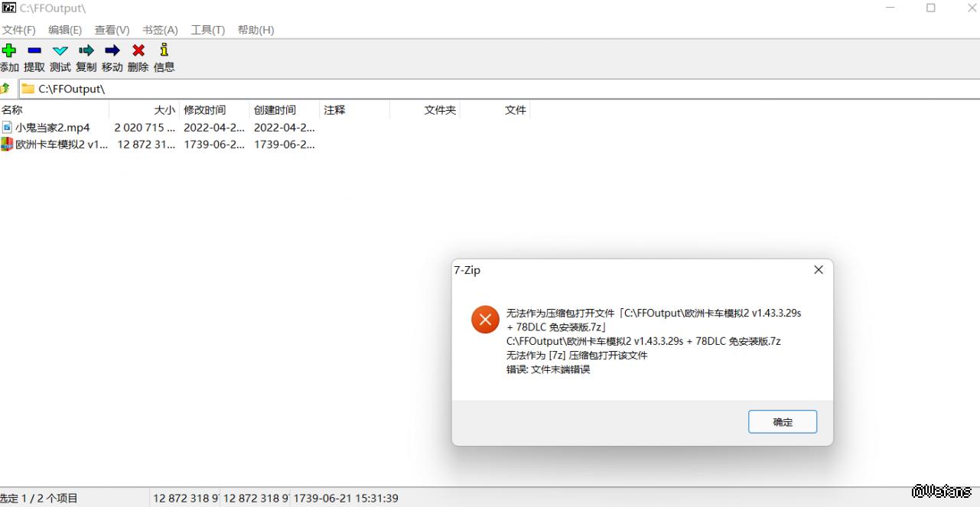Open the 帮助(H) menu

pos(256,30)
